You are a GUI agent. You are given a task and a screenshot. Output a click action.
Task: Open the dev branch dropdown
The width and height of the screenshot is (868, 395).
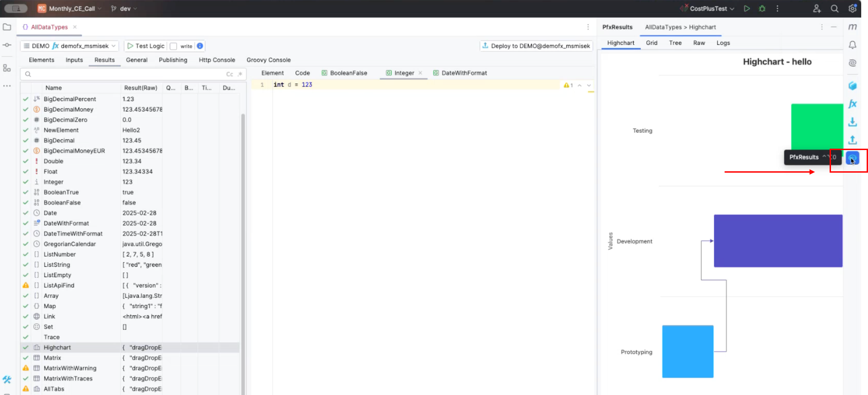coord(125,9)
